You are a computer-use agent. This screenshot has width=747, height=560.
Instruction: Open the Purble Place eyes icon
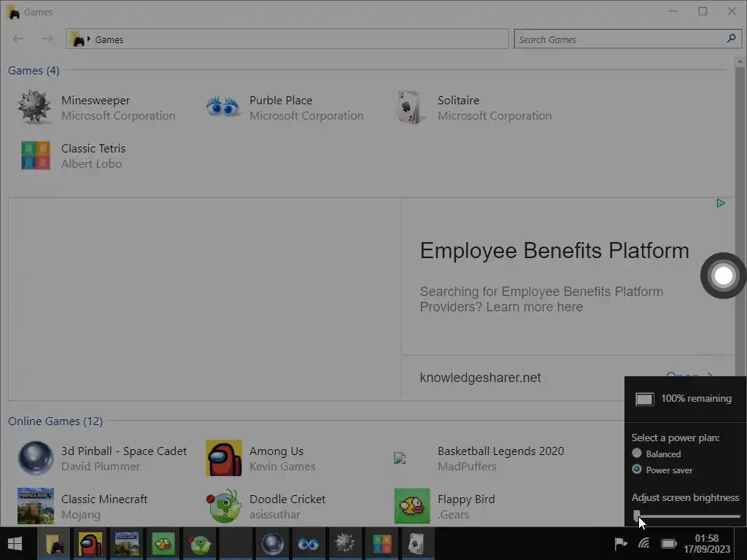tap(222, 106)
